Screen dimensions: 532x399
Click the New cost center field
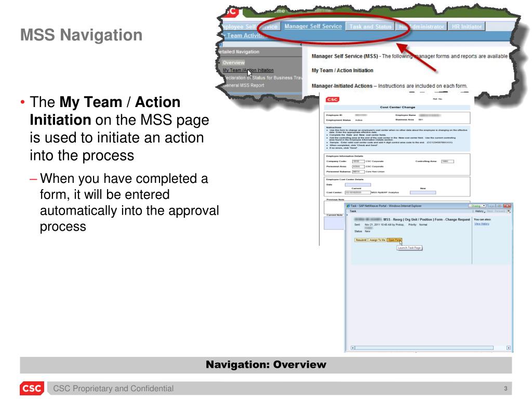click(x=423, y=192)
